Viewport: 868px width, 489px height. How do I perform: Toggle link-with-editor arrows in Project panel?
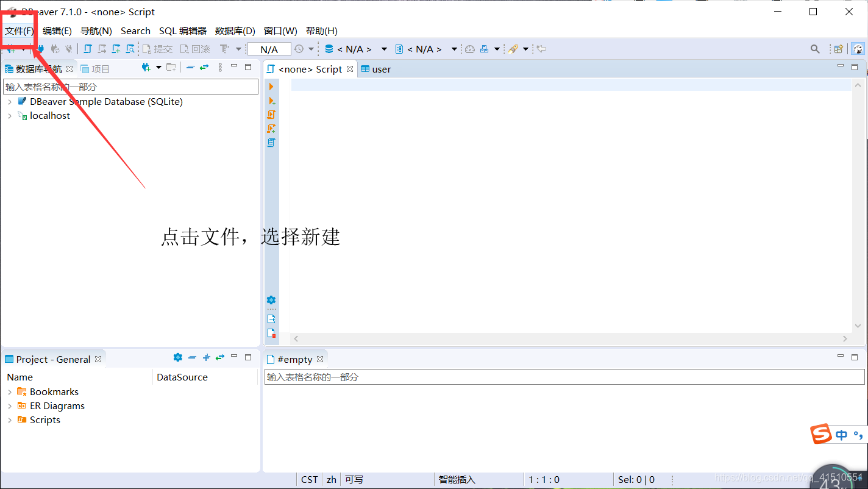coord(220,357)
